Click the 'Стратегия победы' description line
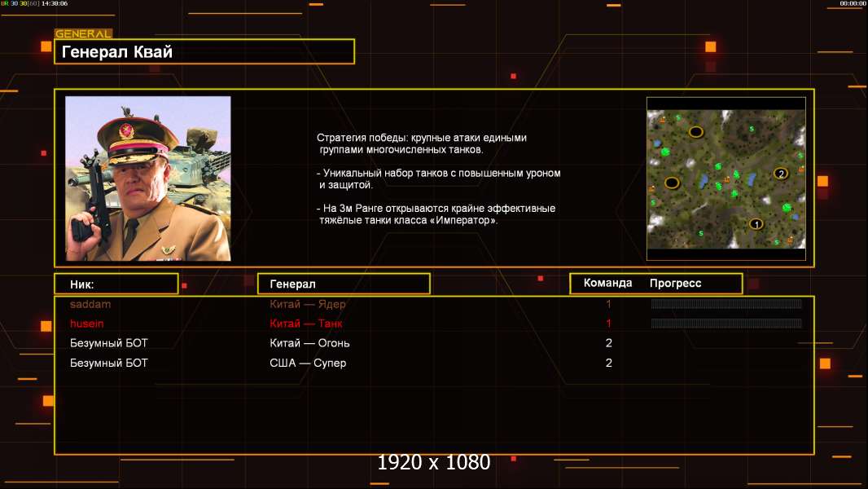 tap(422, 143)
